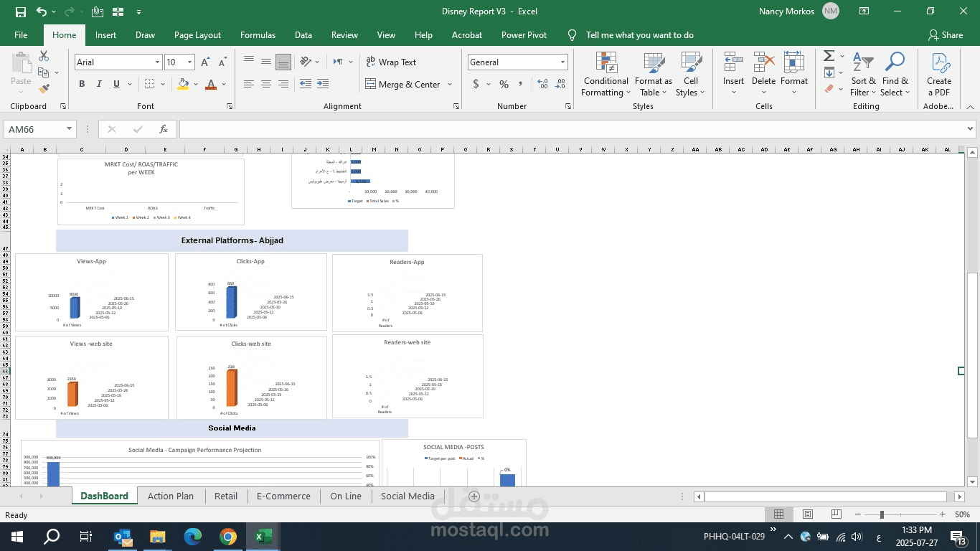Insert a function using the fx button
980x551 pixels.
[x=164, y=129]
